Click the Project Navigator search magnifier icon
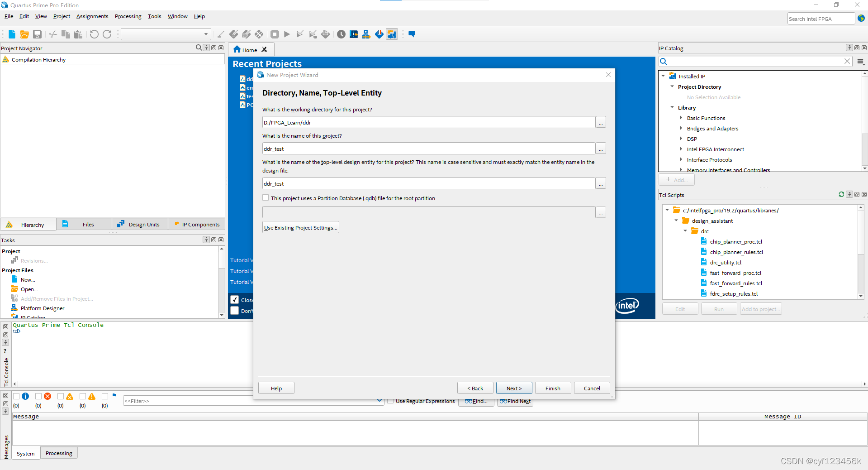This screenshot has height=470, width=868. click(x=199, y=48)
